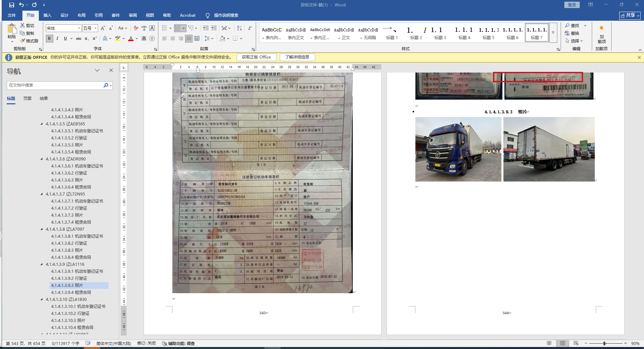This screenshot has height=349, width=644.
Task: Apply the red font color swatch
Action: pyautogui.click(x=131, y=38)
